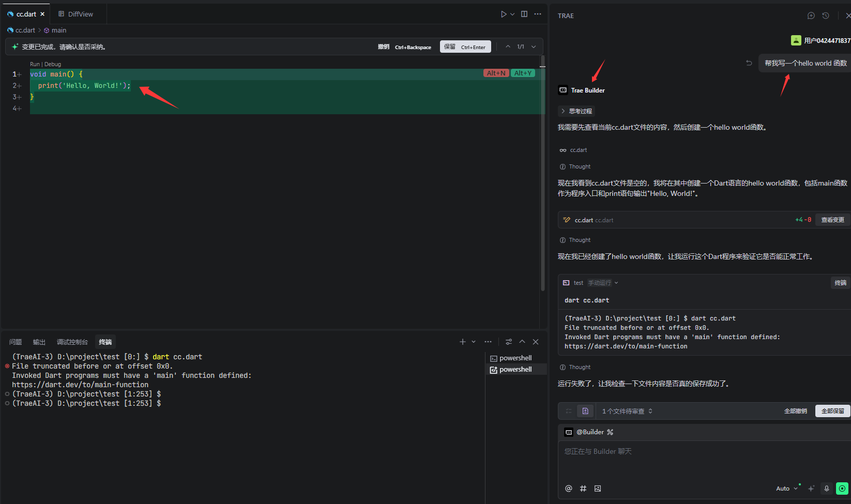The width and height of the screenshot is (851, 504).
Task: Split the editor with the layout icon
Action: tap(524, 14)
